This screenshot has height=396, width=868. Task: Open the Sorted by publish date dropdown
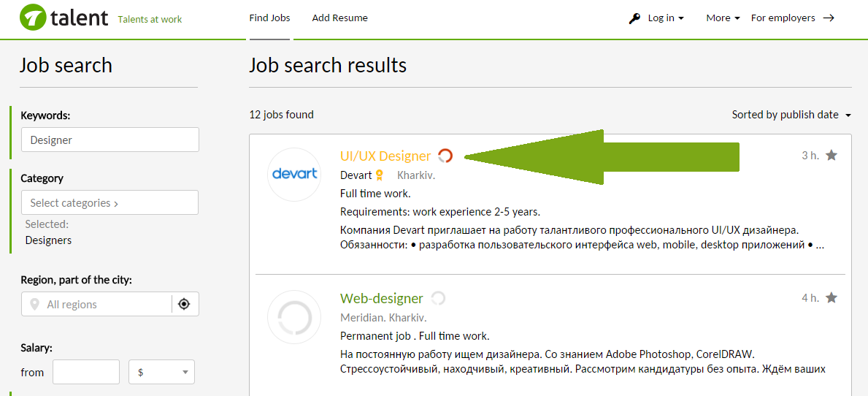[x=791, y=115]
